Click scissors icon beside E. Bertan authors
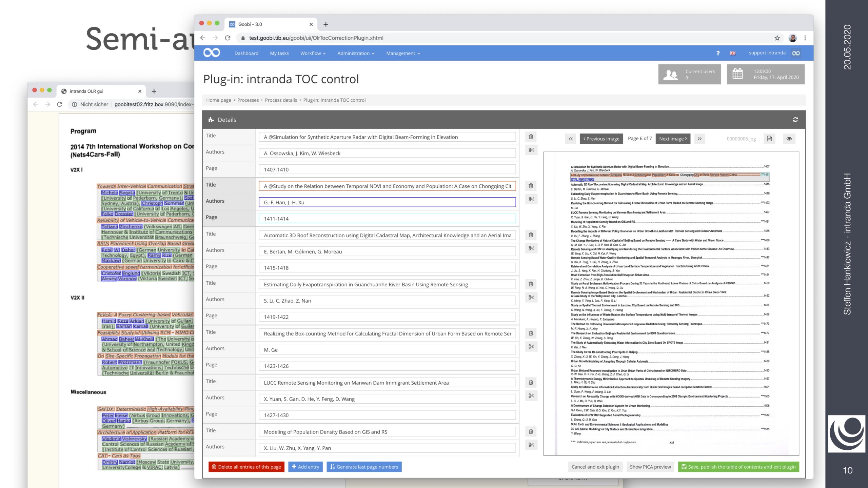The image size is (868, 488). point(531,248)
